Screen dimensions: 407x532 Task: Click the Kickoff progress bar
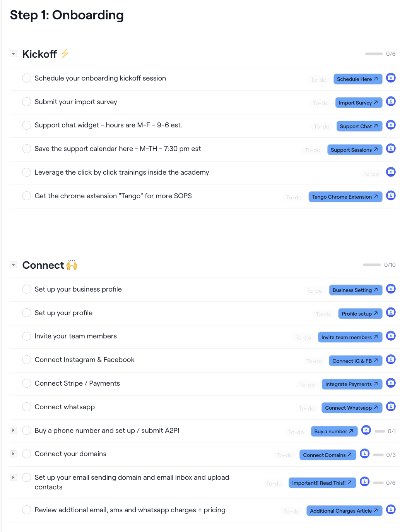tap(374, 54)
